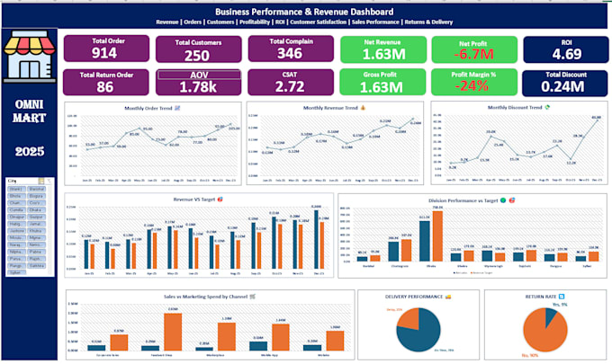
Task: Click the Gross Profit 1.63M card
Action: pyautogui.click(x=382, y=82)
